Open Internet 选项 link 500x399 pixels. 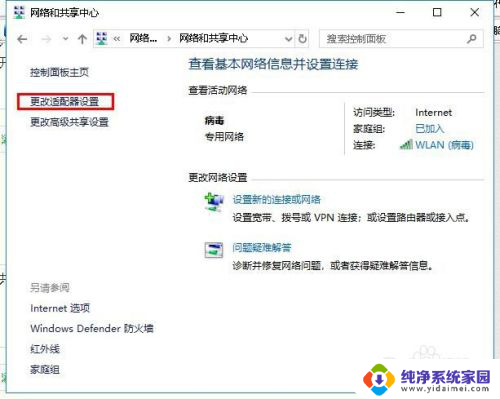(x=60, y=308)
